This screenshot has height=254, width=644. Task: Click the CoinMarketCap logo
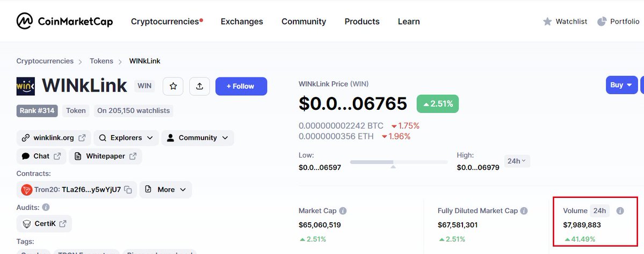click(64, 21)
